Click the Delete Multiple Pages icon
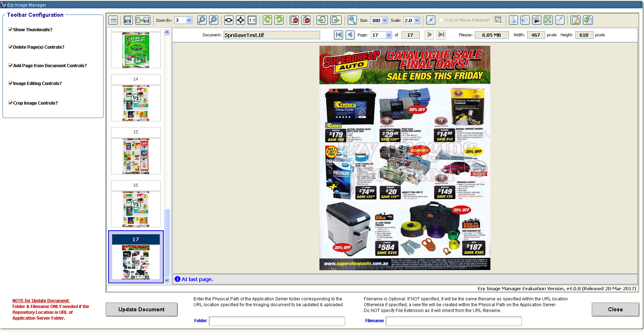This screenshot has width=644, height=332. 306,20
